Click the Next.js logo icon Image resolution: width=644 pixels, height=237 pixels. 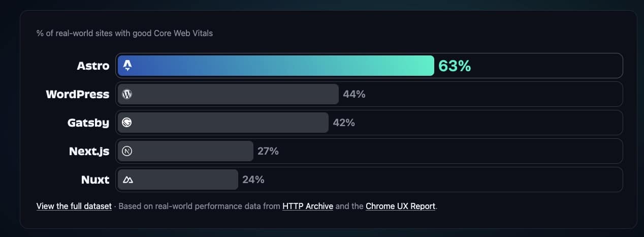(x=127, y=151)
